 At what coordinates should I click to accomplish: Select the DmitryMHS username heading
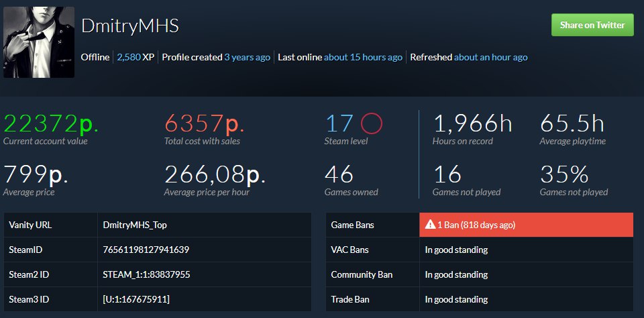point(129,26)
